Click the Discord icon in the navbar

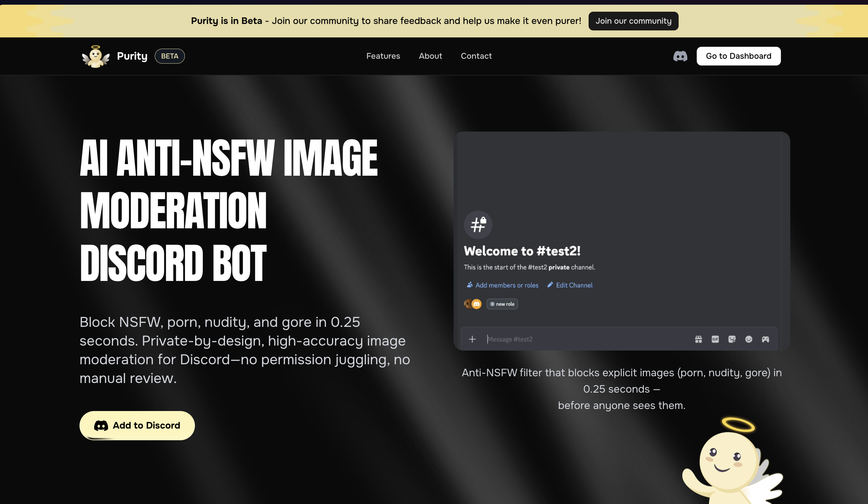[680, 56]
